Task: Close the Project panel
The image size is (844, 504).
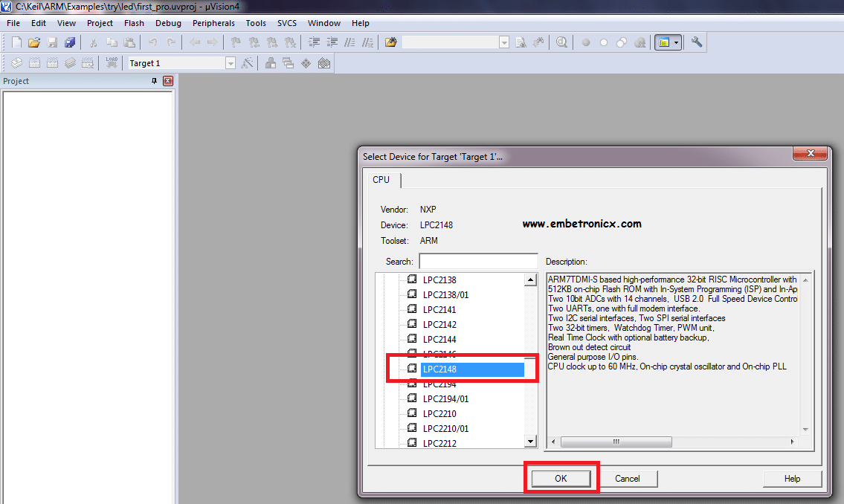Action: [x=168, y=81]
